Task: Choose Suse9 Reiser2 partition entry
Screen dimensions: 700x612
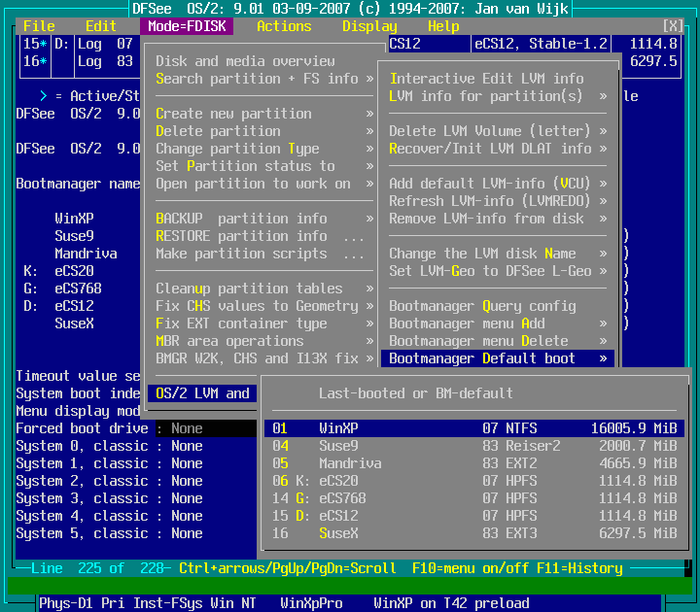Action: tap(473, 446)
